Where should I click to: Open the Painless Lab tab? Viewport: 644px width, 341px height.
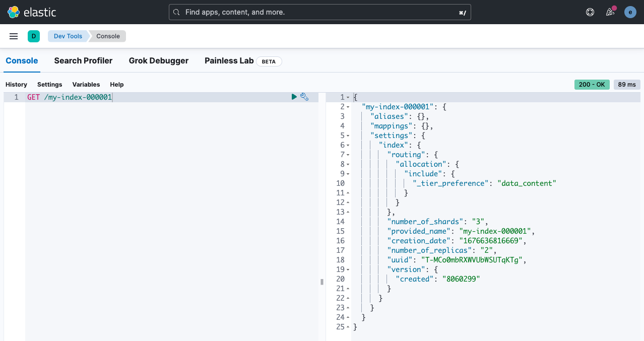point(229,60)
